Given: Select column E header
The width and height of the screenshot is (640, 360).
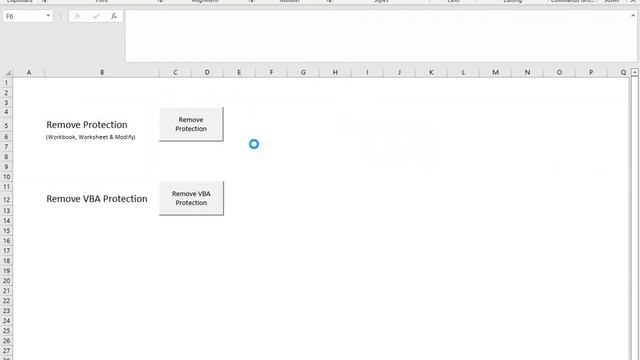Looking at the screenshot, I should coord(239,72).
